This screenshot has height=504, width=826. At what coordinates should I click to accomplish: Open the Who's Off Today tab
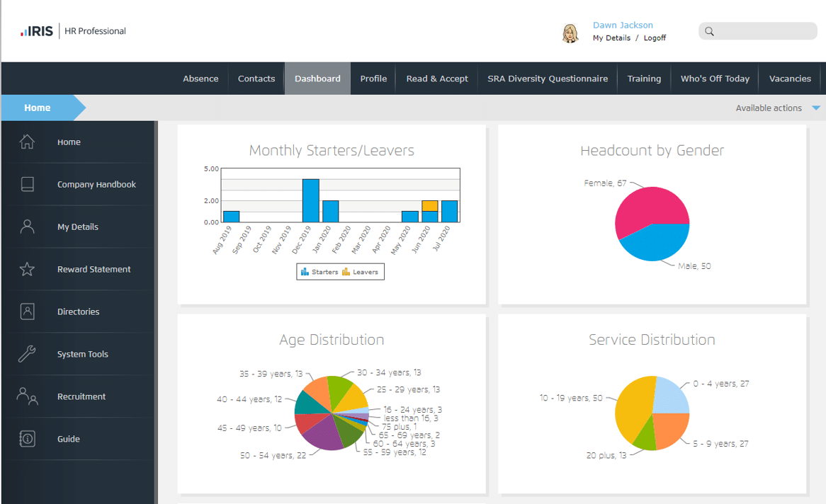click(715, 79)
